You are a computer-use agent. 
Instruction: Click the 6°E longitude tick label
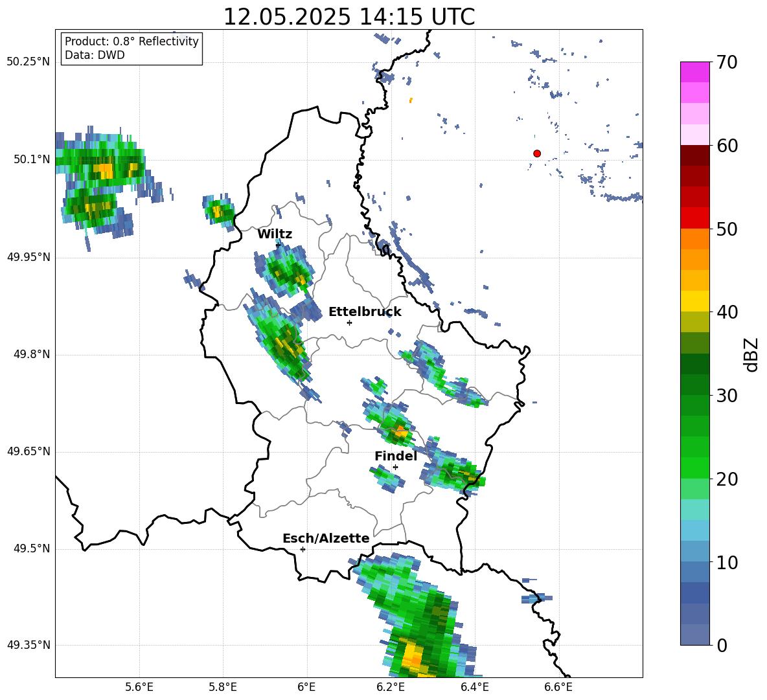[x=306, y=687]
